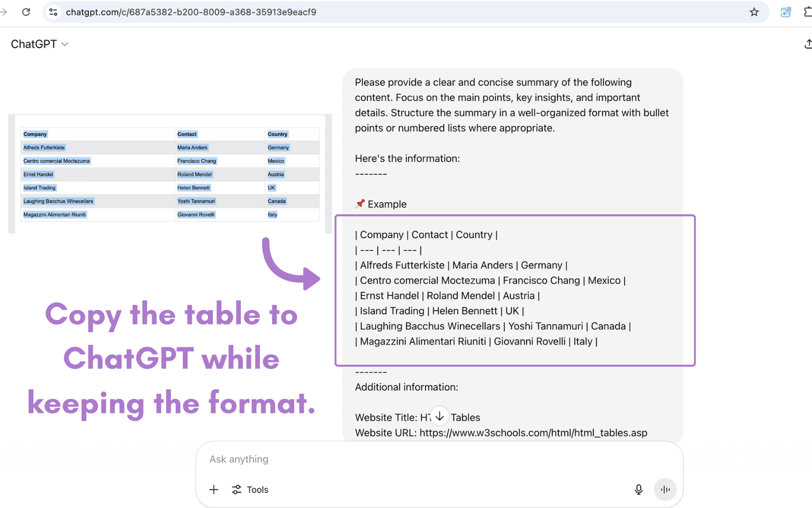Click the Website Title line
The width and height of the screenshot is (812, 508).
coord(417,417)
